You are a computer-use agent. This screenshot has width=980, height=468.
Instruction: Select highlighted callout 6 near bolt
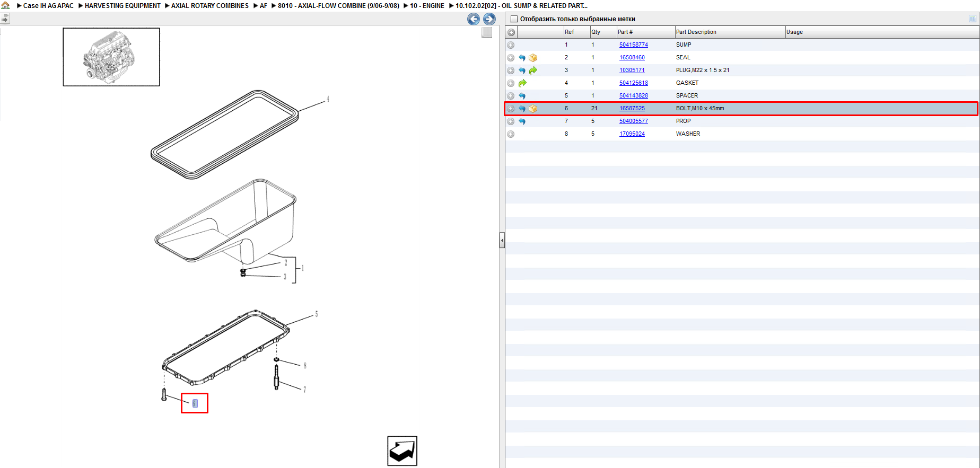195,403
